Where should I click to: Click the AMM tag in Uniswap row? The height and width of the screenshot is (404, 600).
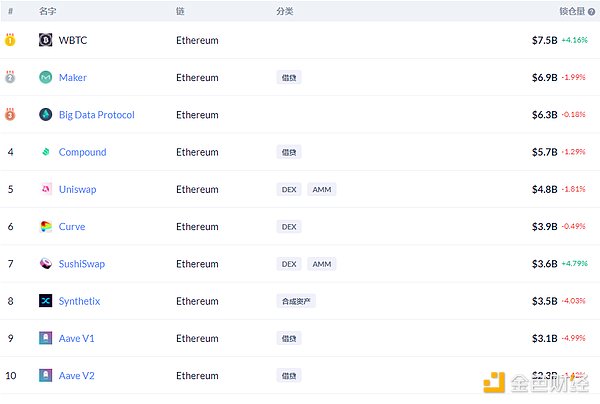pyautogui.click(x=321, y=189)
